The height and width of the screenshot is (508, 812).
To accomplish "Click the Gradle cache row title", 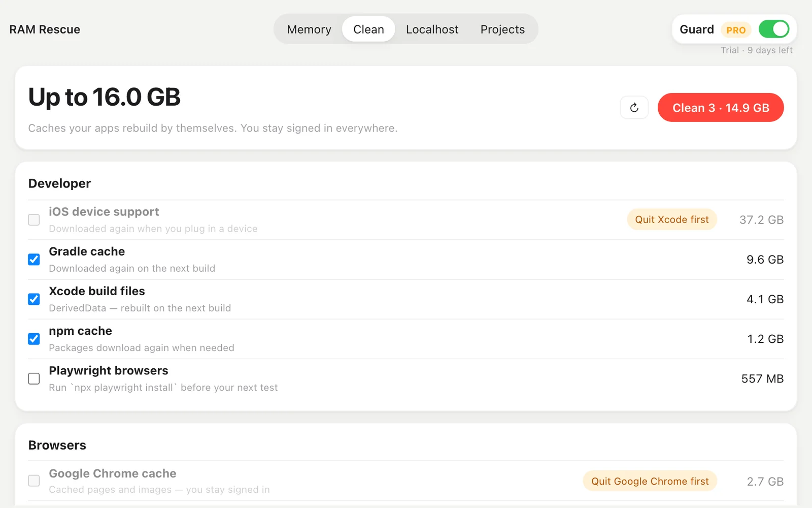I will pos(87,251).
